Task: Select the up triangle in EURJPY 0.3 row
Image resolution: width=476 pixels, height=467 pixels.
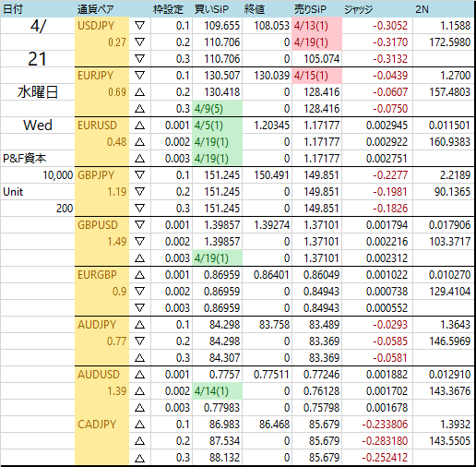Action: pyautogui.click(x=140, y=109)
